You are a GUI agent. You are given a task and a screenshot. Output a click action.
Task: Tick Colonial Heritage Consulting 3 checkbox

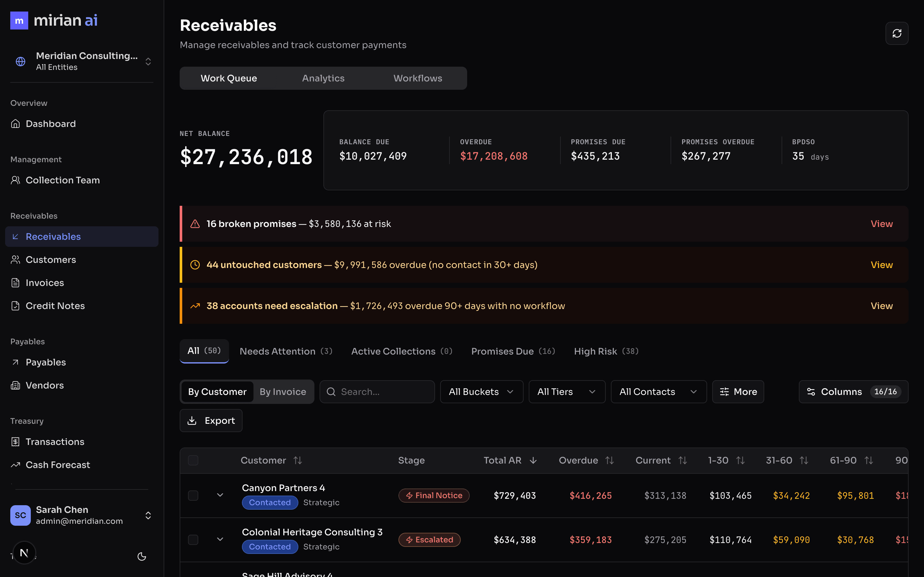pos(193,539)
